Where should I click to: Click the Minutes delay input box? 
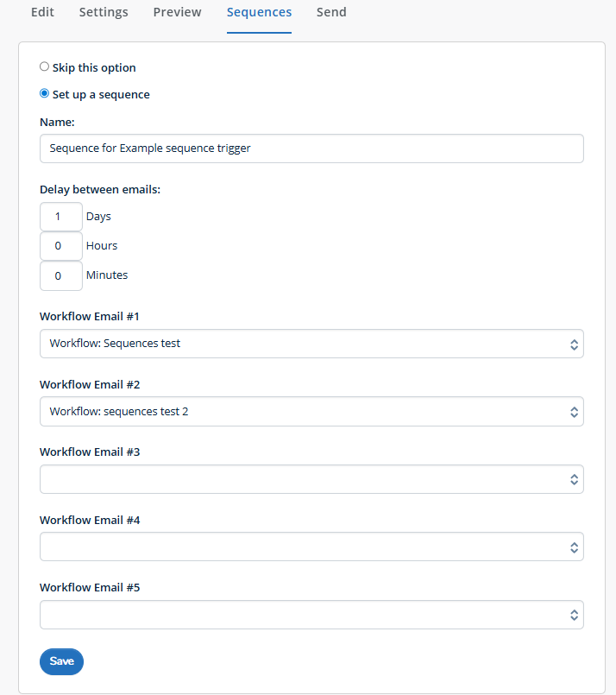(60, 275)
